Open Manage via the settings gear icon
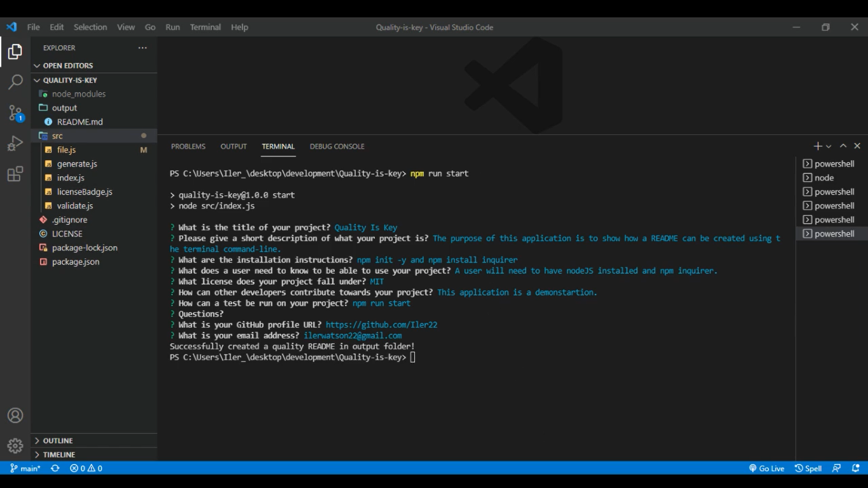The width and height of the screenshot is (868, 488). [15, 445]
